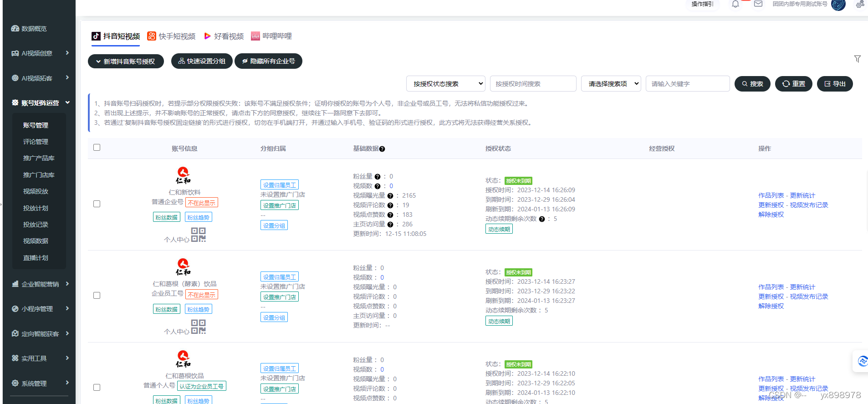The height and width of the screenshot is (404, 868).
Task: Click the 搜索 button
Action: click(752, 84)
